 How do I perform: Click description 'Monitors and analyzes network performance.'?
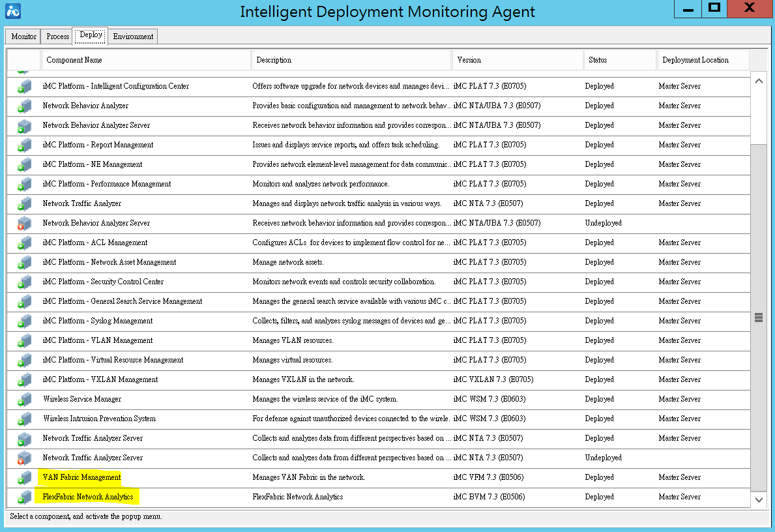pos(321,184)
